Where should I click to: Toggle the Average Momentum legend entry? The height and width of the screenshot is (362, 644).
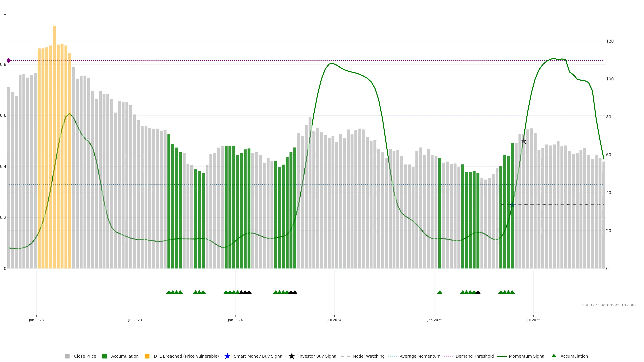pyautogui.click(x=420, y=356)
